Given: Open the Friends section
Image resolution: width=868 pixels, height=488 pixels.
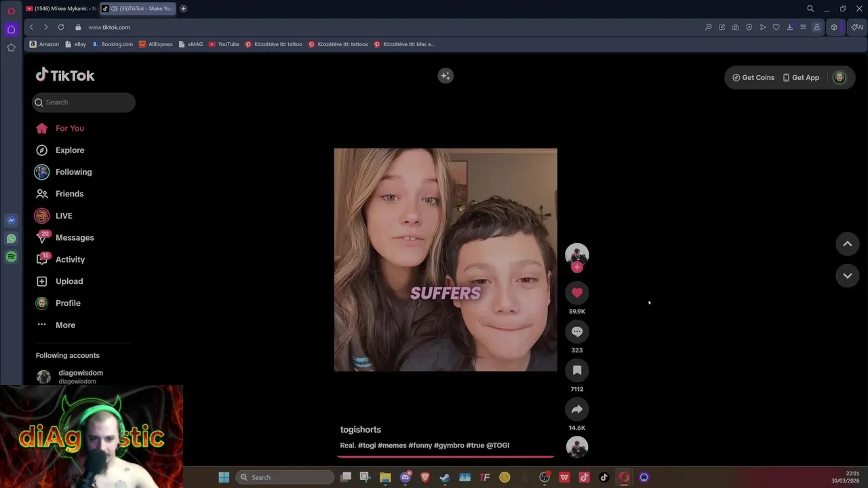Looking at the screenshot, I should point(60,194).
